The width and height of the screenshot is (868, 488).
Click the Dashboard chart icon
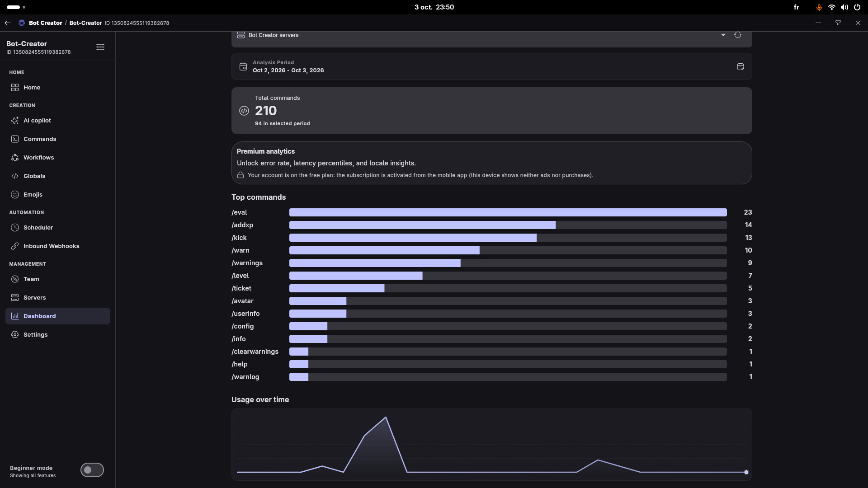click(x=15, y=316)
